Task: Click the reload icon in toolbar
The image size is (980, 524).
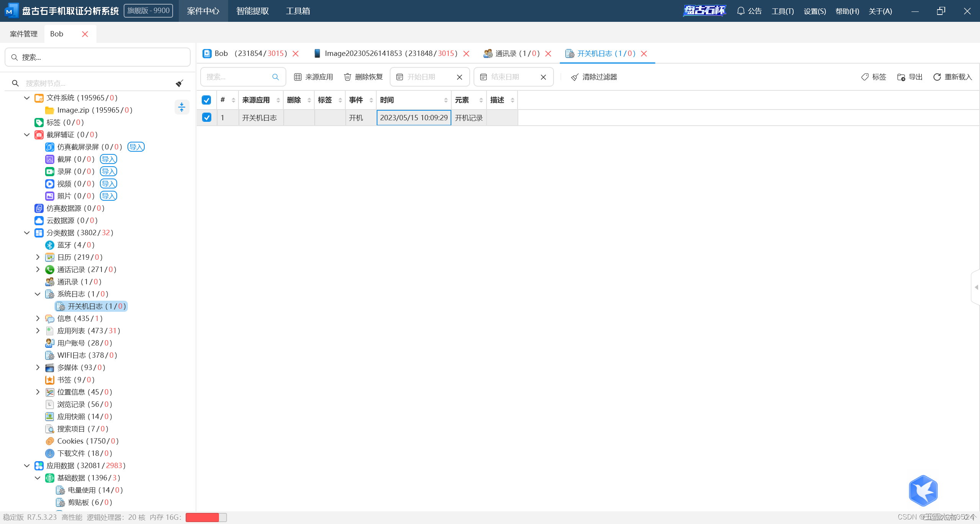Action: (937, 77)
